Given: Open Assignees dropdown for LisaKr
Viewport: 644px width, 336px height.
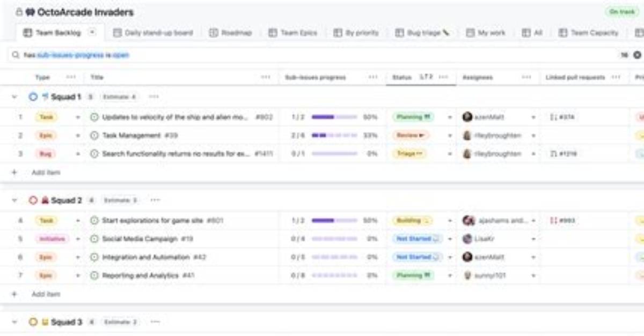Looking at the screenshot, I should pyautogui.click(x=533, y=238).
